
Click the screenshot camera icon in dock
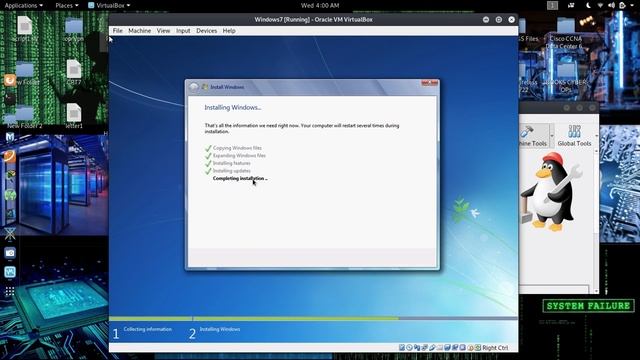tap(10, 253)
